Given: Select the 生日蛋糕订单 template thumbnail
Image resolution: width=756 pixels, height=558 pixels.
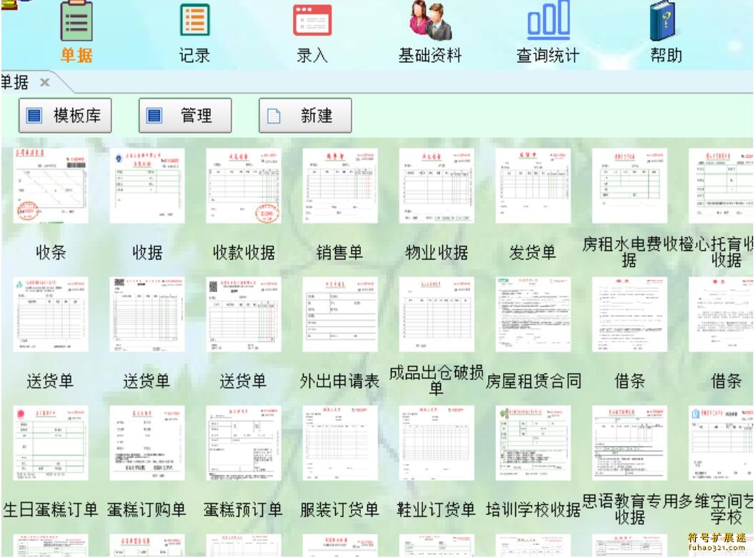Looking at the screenshot, I should click(x=51, y=443).
